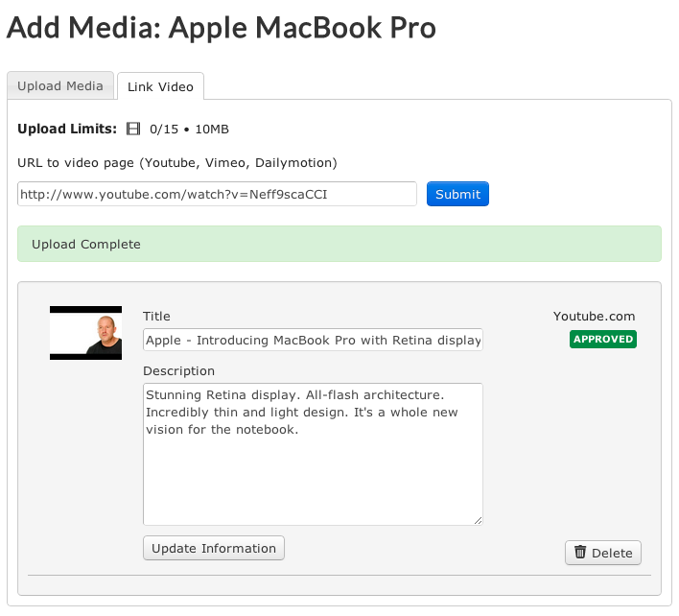Image resolution: width=679 pixels, height=616 pixels.
Task: Click the URL to video page label
Action: 177,163
